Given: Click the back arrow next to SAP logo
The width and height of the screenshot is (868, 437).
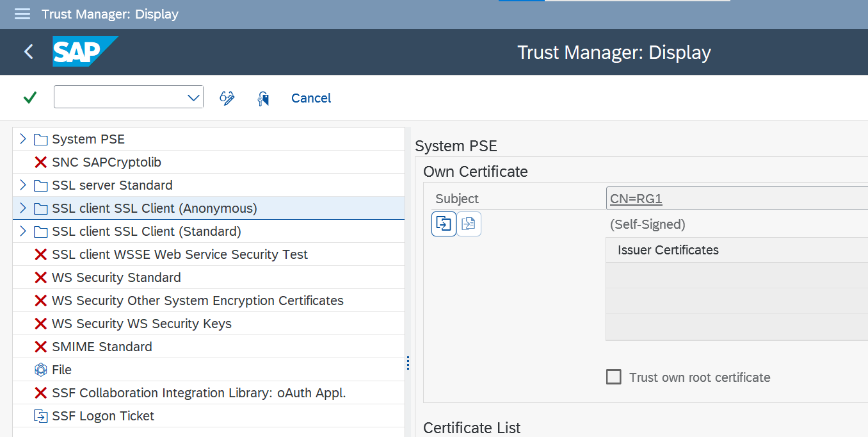Looking at the screenshot, I should [28, 52].
